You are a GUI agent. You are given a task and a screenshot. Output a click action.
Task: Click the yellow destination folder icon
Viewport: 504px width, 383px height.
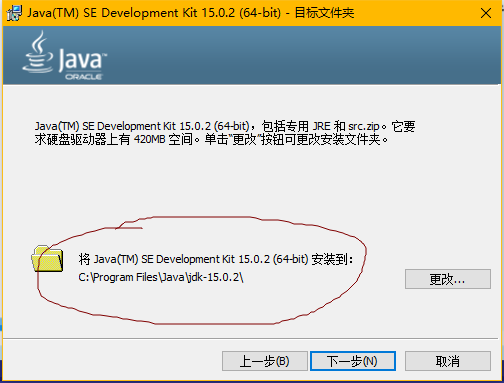[47, 259]
